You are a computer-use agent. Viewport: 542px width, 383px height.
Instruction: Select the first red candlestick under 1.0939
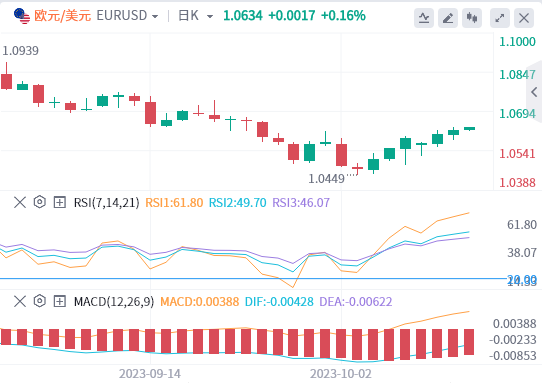click(x=7, y=81)
